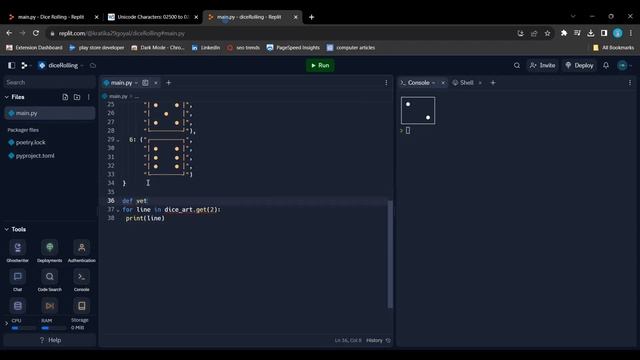640x360 pixels.
Task: Focus the file Search field
Action: click(x=49, y=82)
